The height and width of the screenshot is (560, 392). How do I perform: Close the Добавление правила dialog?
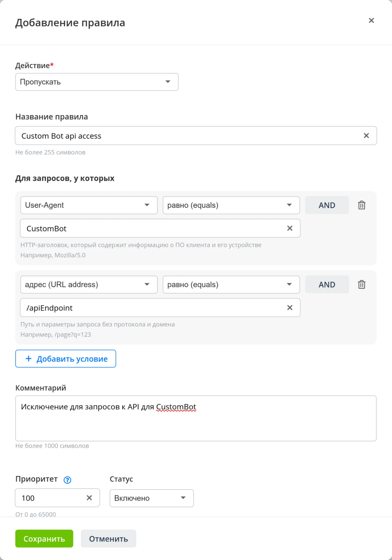(371, 20)
